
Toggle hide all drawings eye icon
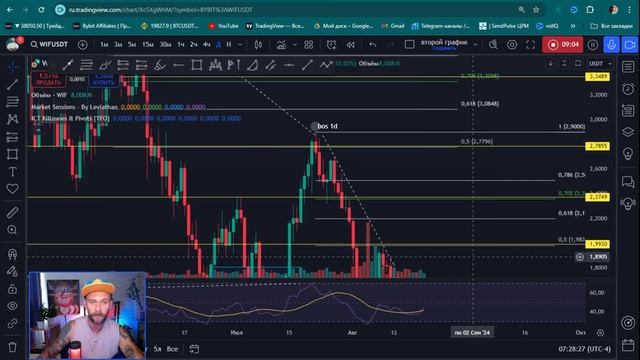pyautogui.click(x=12, y=306)
